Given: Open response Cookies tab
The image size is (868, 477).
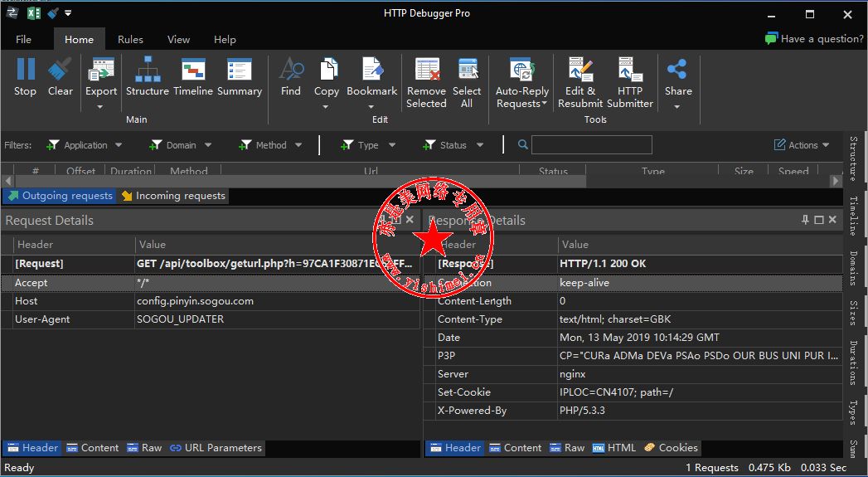Looking at the screenshot, I should pos(671,448).
